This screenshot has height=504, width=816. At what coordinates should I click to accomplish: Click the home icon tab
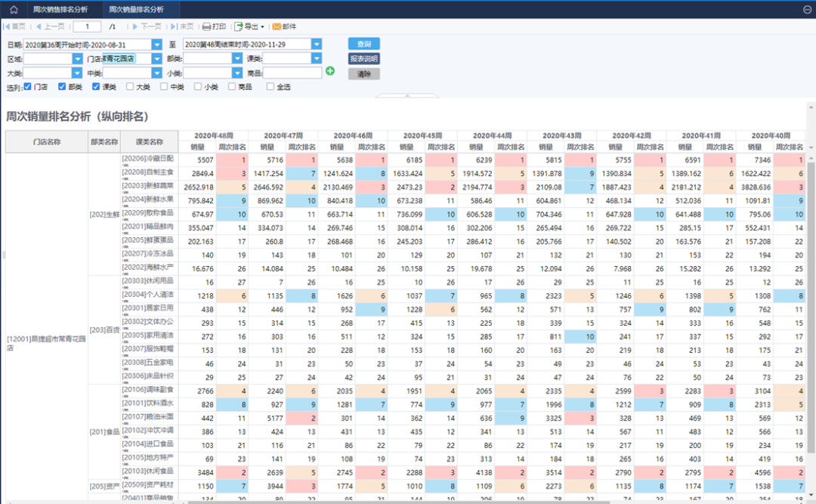click(x=14, y=10)
